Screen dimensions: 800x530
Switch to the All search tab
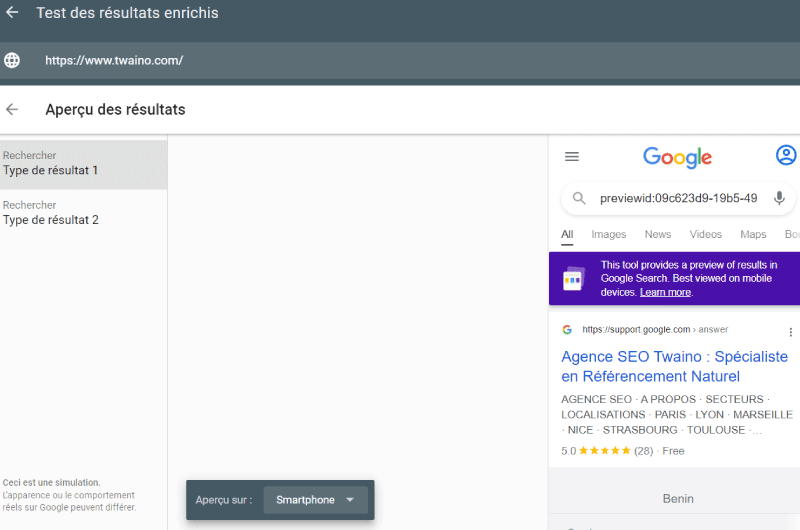tap(567, 234)
